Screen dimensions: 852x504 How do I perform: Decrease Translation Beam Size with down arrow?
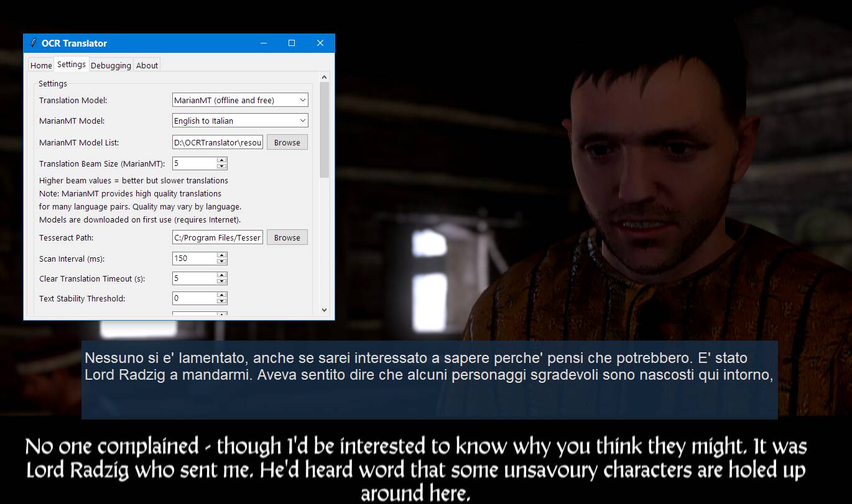[221, 167]
